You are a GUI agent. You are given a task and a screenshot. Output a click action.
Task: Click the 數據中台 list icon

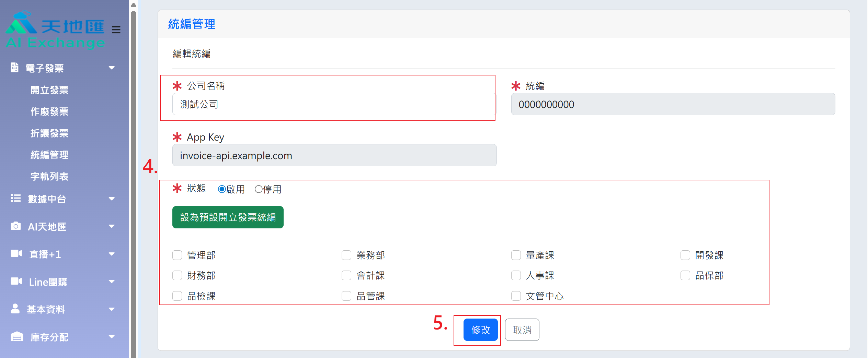15,198
